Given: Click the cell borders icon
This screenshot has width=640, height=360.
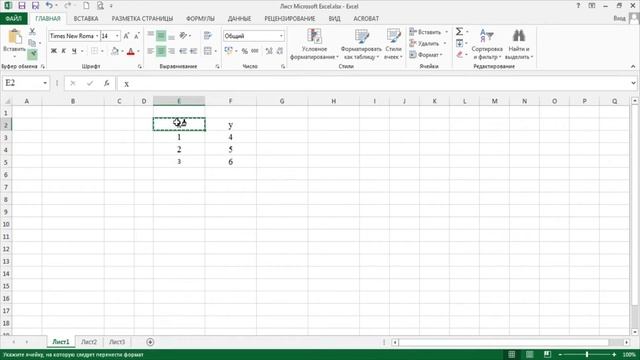Looking at the screenshot, I should 94,51.
